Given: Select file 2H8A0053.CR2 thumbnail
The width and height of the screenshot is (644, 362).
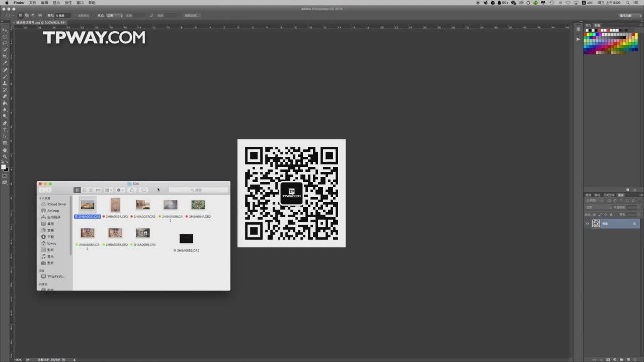Looking at the screenshot, I should [186, 238].
